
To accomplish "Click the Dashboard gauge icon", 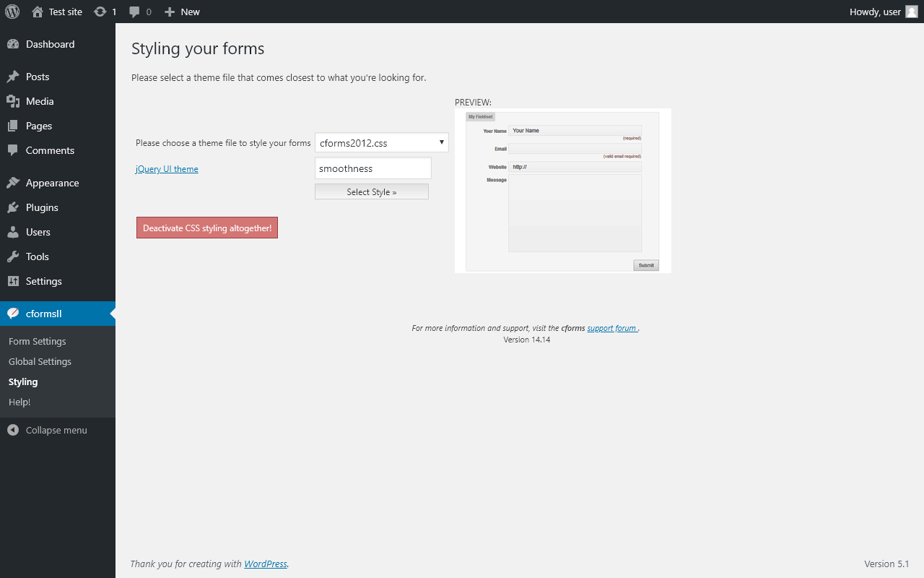I will (x=13, y=44).
